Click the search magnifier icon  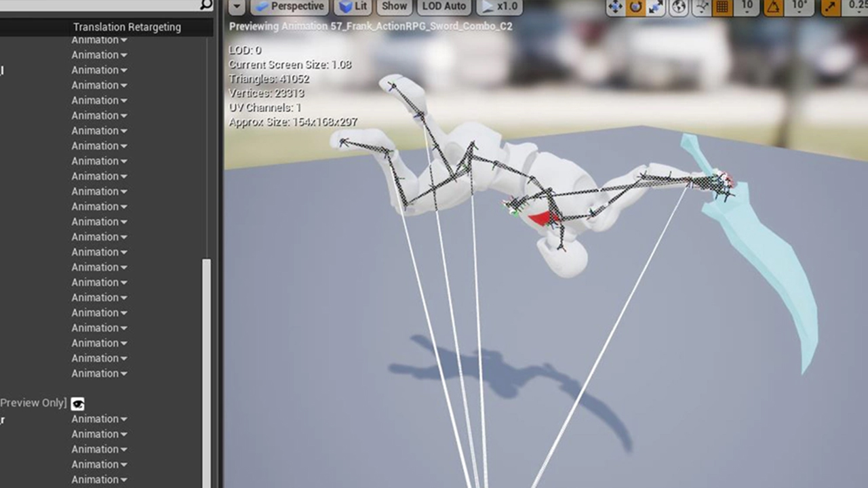206,5
